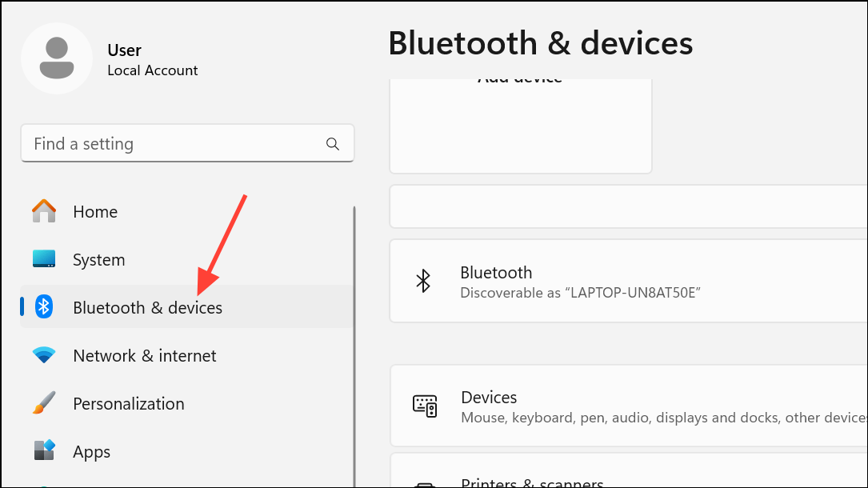This screenshot has height=488, width=868.
Task: Select the Personalization paintbrush icon
Action: 43,403
